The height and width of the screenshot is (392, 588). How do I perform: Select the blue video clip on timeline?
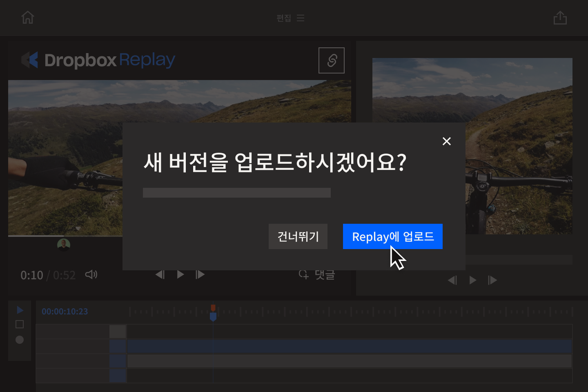tap(350, 346)
